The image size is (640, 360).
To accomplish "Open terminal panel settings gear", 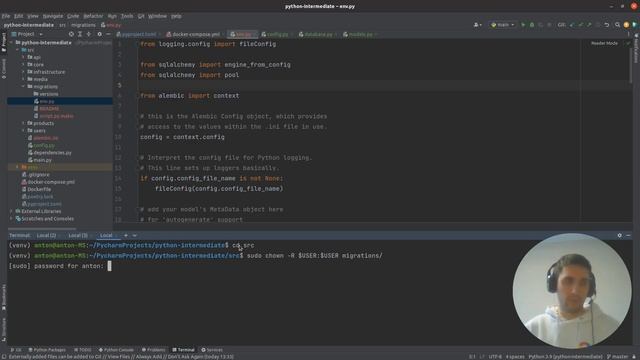I will point(620,236).
